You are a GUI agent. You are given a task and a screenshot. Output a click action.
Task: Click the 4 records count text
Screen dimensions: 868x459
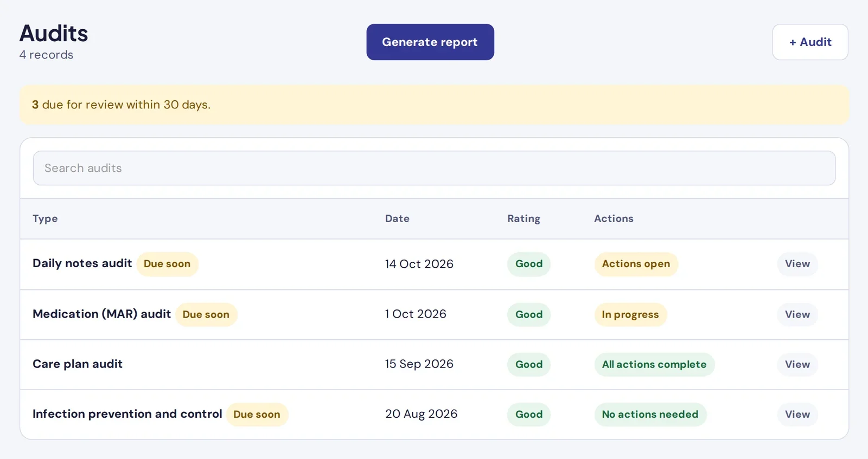coord(46,55)
